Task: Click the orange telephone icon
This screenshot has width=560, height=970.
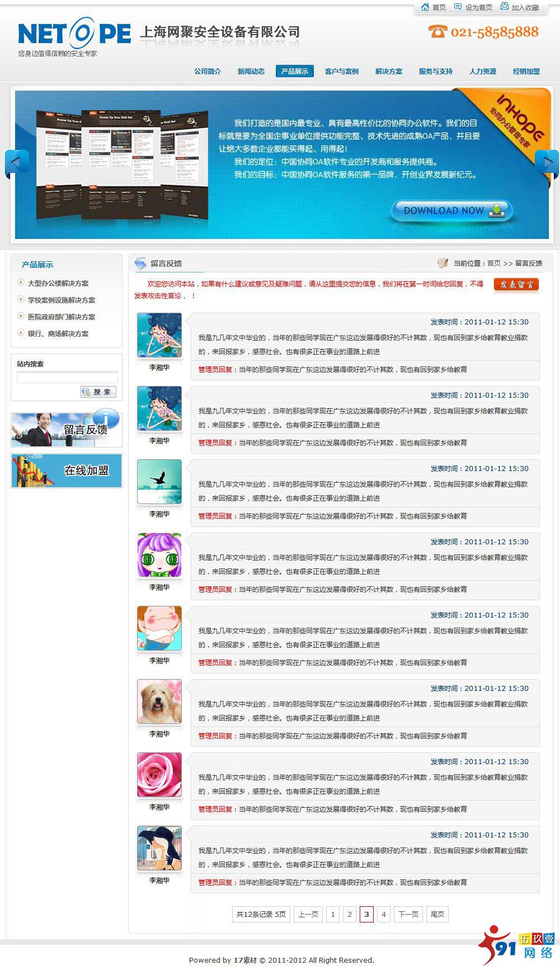Action: (x=437, y=32)
